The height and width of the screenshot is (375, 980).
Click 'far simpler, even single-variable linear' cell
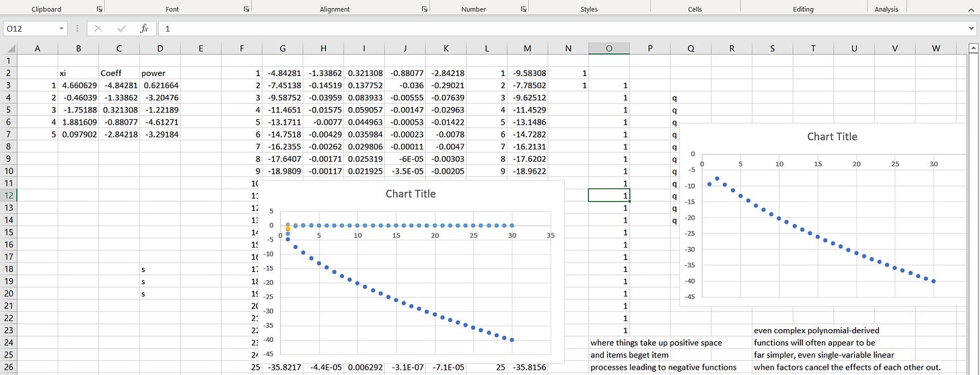coord(824,355)
